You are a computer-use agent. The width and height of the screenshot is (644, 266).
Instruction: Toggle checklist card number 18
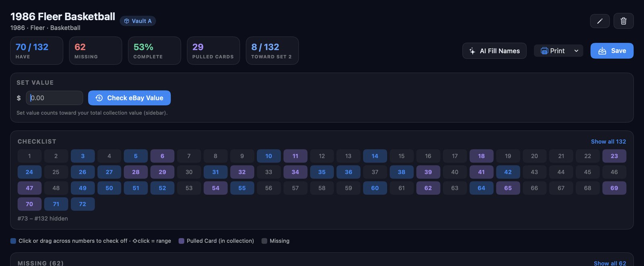[x=481, y=156]
